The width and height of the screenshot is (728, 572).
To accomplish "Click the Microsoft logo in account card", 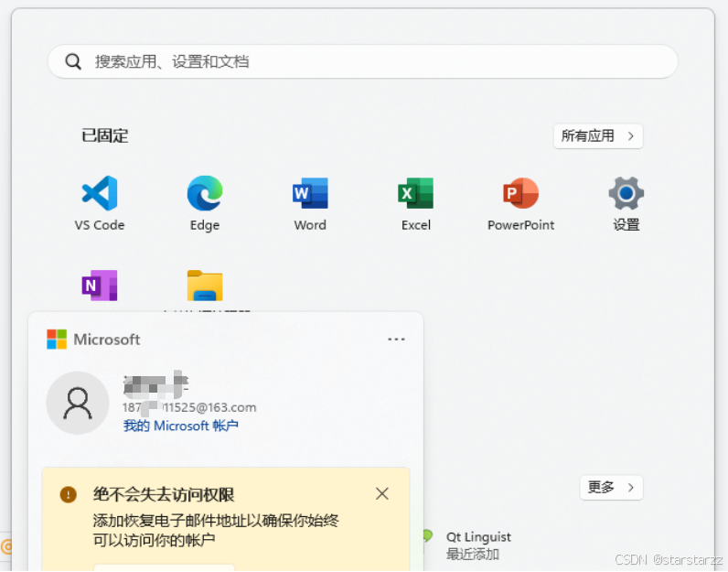I will pos(57,340).
